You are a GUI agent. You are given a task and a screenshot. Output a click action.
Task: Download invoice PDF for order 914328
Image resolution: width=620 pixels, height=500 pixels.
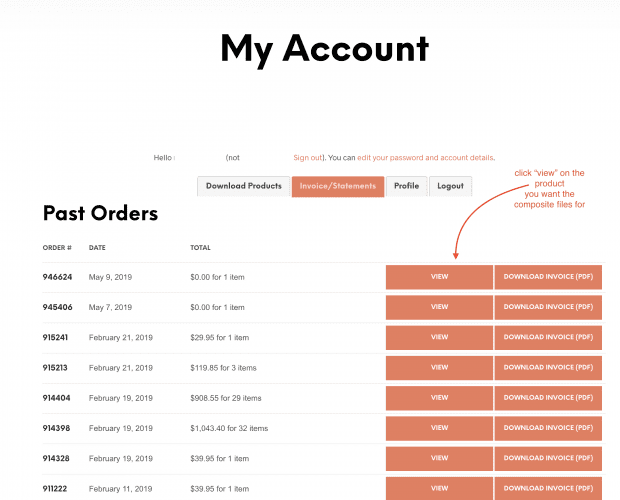pyautogui.click(x=548, y=458)
